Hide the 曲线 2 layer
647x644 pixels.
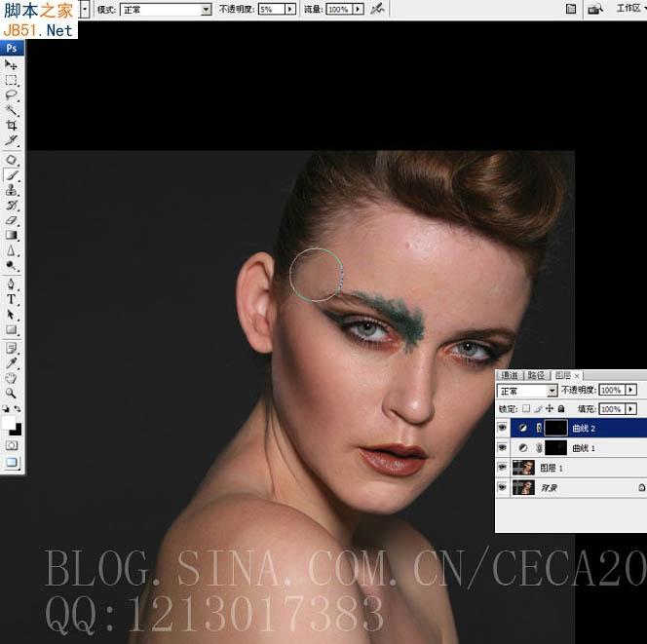point(502,428)
